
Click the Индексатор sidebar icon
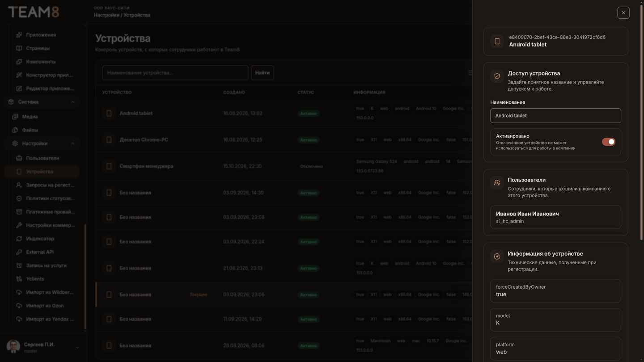click(x=19, y=239)
